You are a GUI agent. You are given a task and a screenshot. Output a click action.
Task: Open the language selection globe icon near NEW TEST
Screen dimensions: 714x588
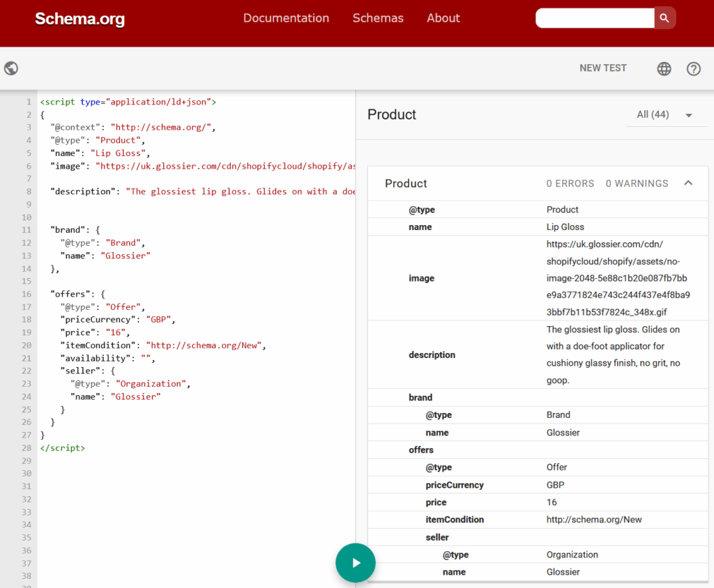pos(664,68)
